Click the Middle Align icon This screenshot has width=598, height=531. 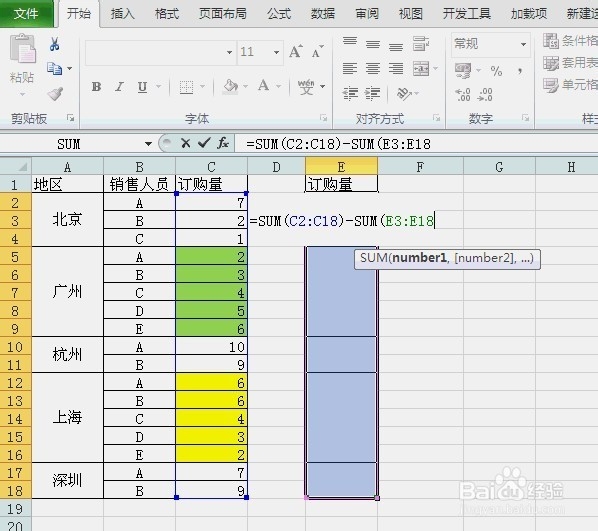[373, 44]
